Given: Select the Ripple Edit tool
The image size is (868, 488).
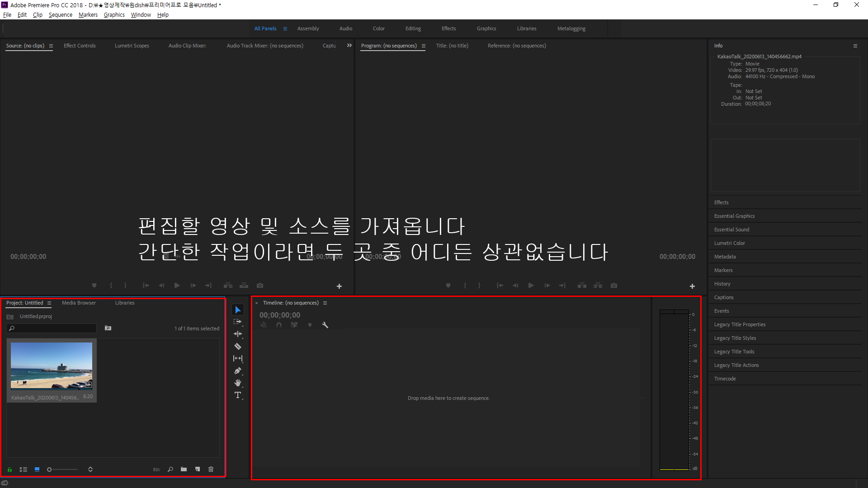Looking at the screenshot, I should click(x=238, y=334).
